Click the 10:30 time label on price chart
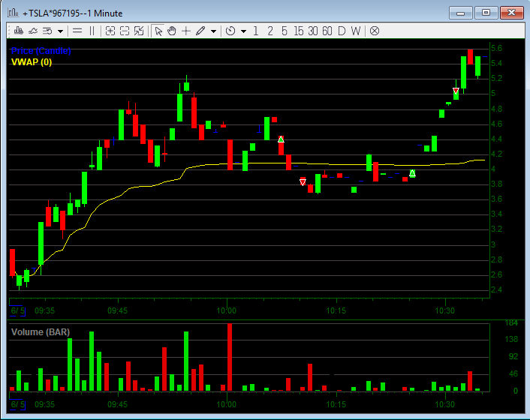Image resolution: width=530 pixels, height=420 pixels. tap(445, 310)
